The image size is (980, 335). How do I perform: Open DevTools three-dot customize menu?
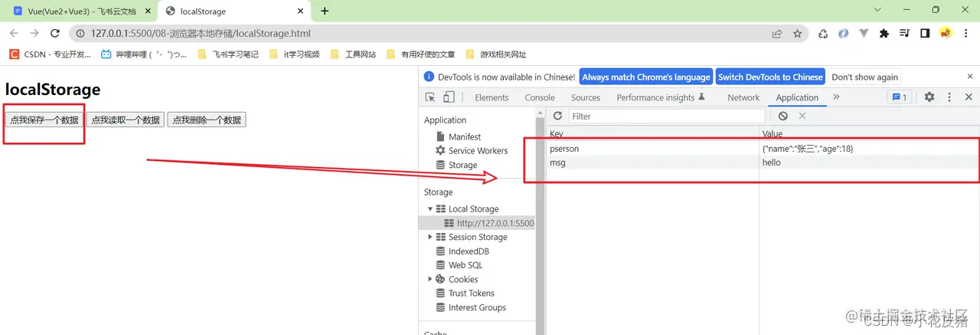coord(949,97)
